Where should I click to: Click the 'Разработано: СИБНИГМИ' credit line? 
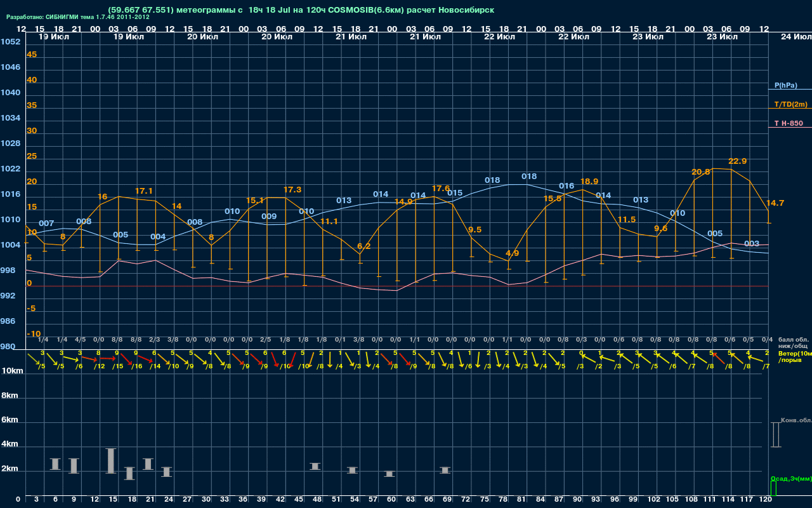tap(78, 17)
